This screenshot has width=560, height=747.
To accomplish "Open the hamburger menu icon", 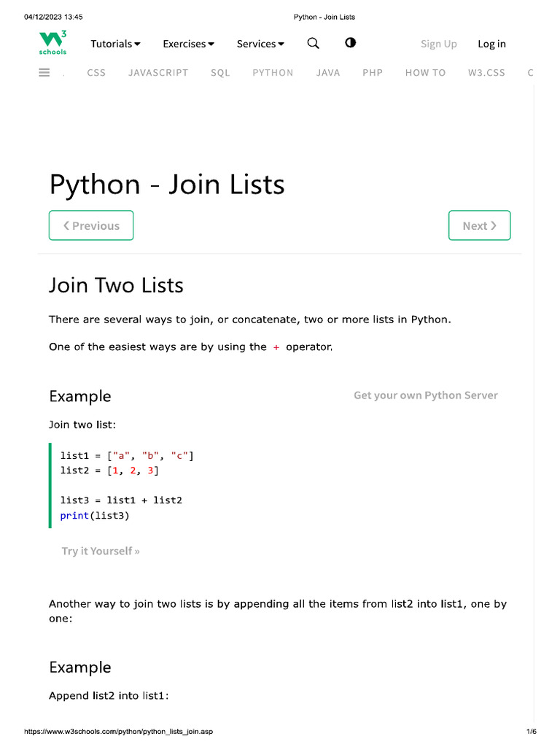I will point(44,72).
